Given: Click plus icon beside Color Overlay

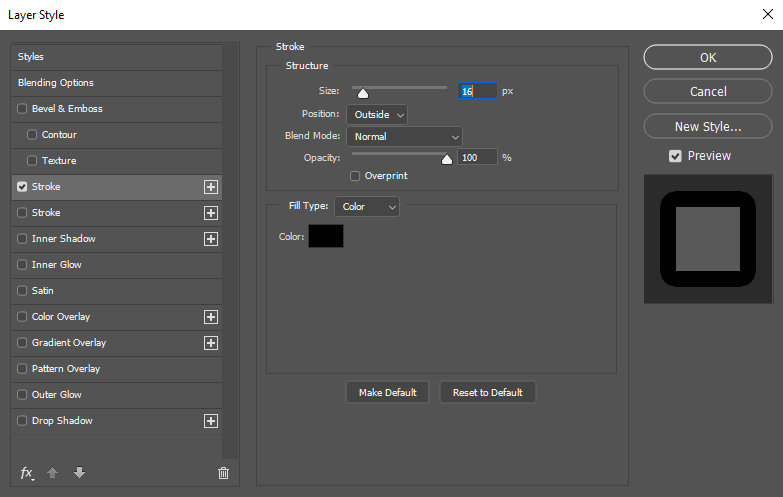Looking at the screenshot, I should pyautogui.click(x=211, y=317).
